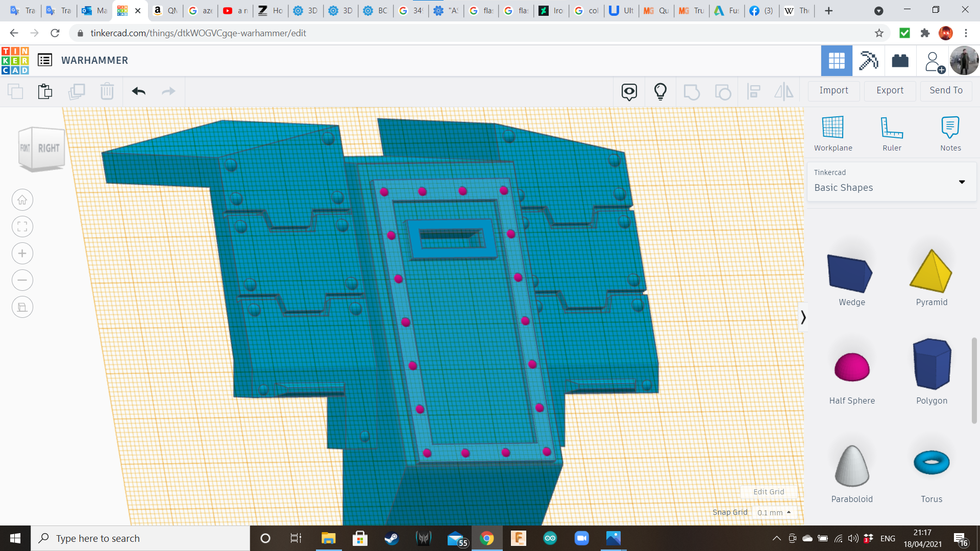Image resolution: width=980 pixels, height=551 pixels.
Task: Toggle orthographic perspective view button
Action: tap(22, 307)
